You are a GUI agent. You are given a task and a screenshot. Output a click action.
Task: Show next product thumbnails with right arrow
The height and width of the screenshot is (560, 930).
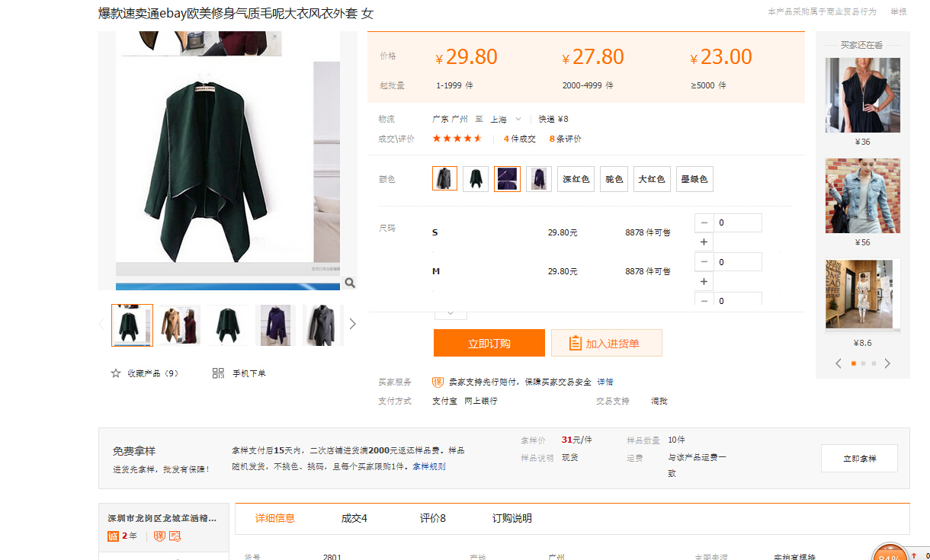click(352, 324)
